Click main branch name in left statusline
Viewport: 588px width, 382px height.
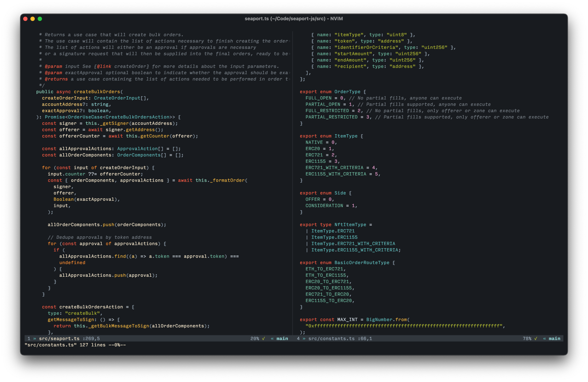pyautogui.click(x=282, y=339)
